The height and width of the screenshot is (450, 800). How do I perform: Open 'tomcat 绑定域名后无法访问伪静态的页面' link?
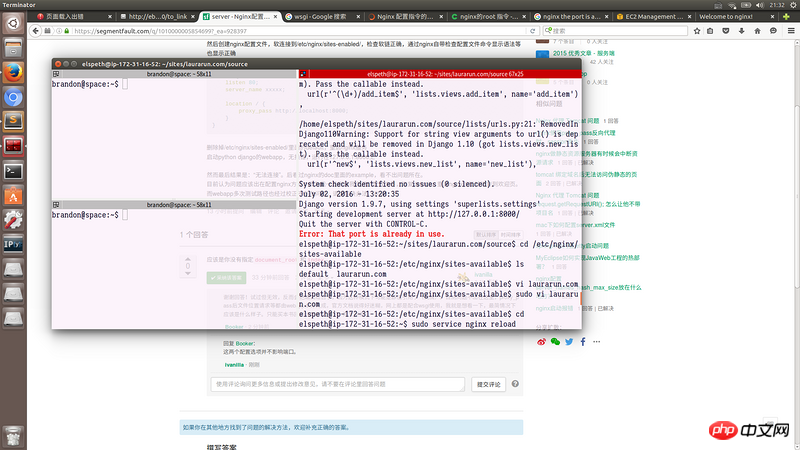[586, 179]
